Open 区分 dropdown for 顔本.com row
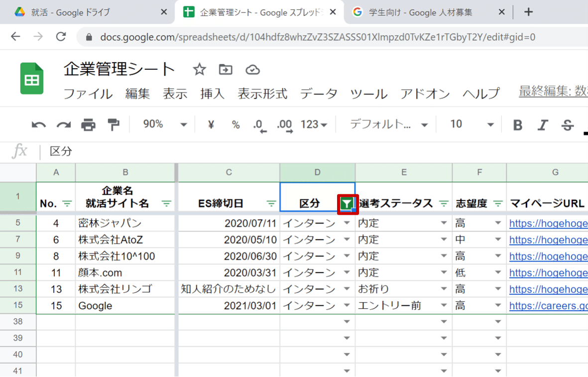The height and width of the screenshot is (377, 588). point(347,272)
